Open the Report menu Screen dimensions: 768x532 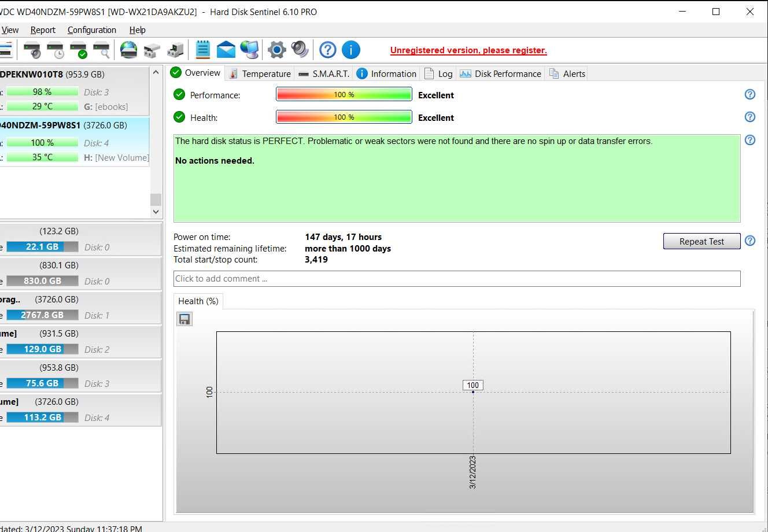(x=43, y=30)
